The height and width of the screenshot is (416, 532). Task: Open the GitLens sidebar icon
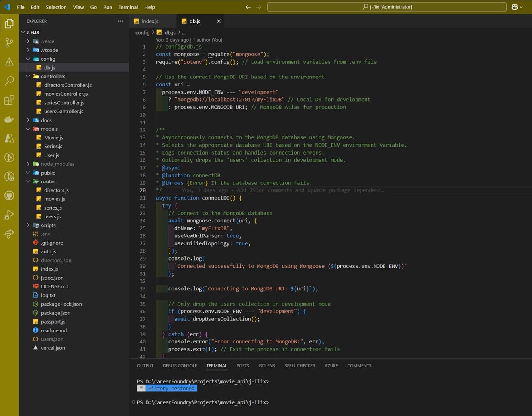[x=9, y=157]
